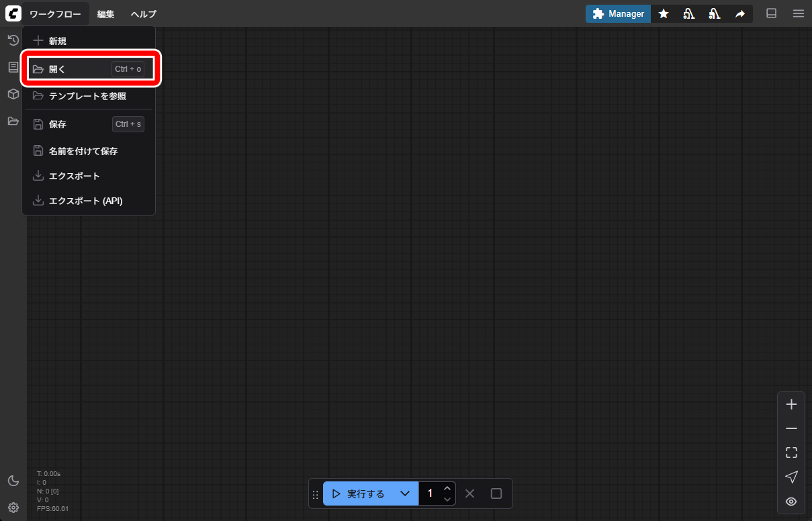Click the star favorites icon in the top bar
The height and width of the screenshot is (521, 812).
coord(664,13)
